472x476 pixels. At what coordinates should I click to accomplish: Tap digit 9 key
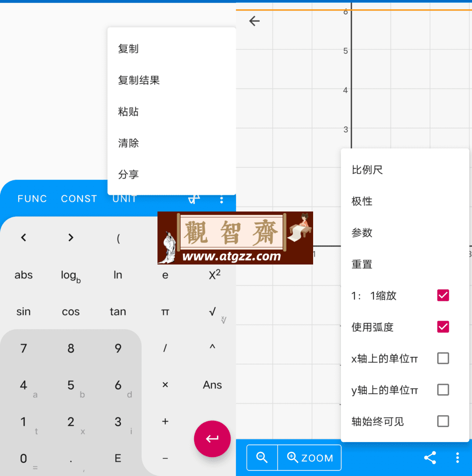tap(118, 349)
